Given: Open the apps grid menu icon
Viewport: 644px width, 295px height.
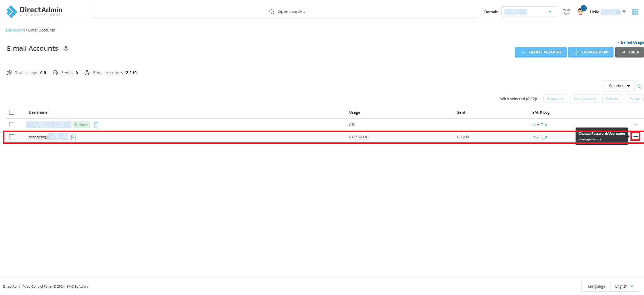Looking at the screenshot, I should (635, 12).
